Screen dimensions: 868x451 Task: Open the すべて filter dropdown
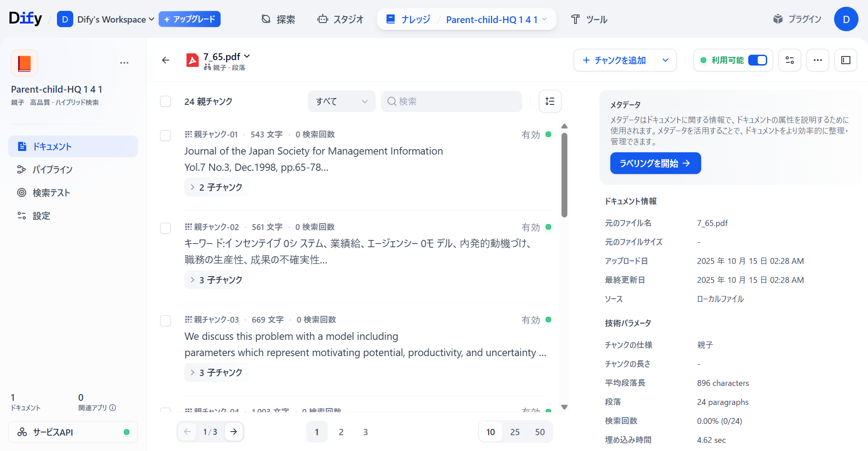(341, 101)
